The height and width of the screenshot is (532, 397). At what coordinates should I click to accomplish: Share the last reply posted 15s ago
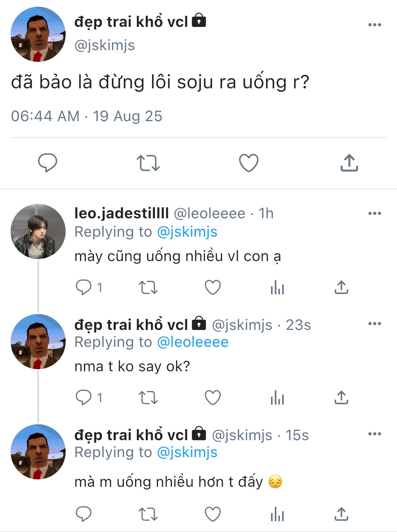[341, 514]
